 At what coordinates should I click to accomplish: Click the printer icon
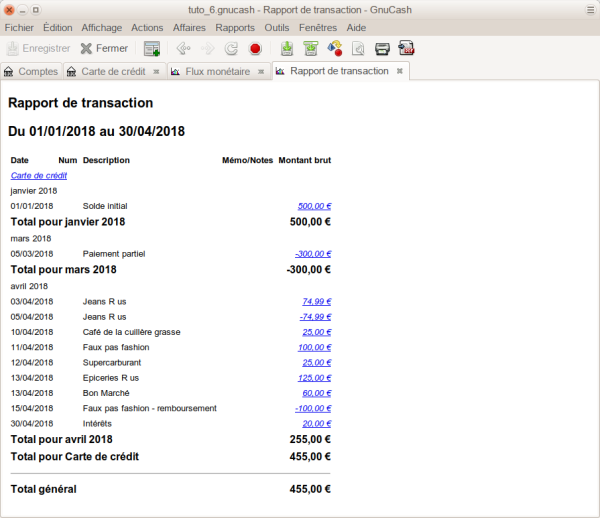click(x=382, y=49)
